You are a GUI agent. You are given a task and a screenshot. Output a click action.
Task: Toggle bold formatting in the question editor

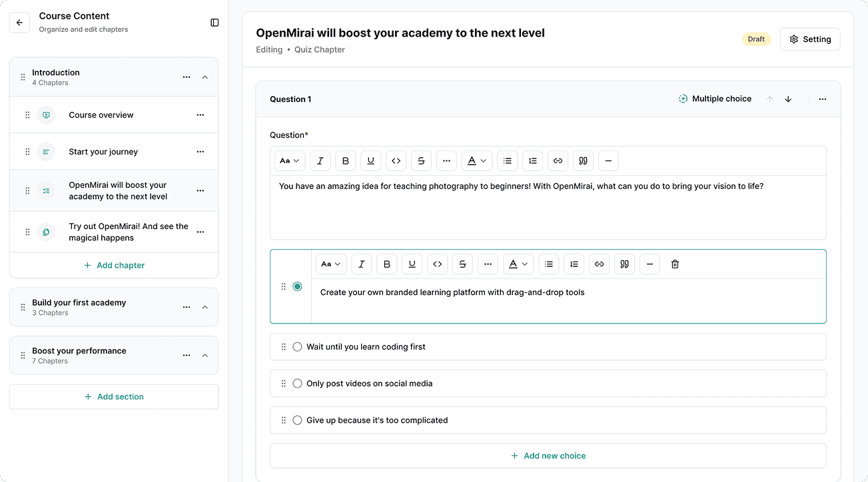(x=345, y=160)
